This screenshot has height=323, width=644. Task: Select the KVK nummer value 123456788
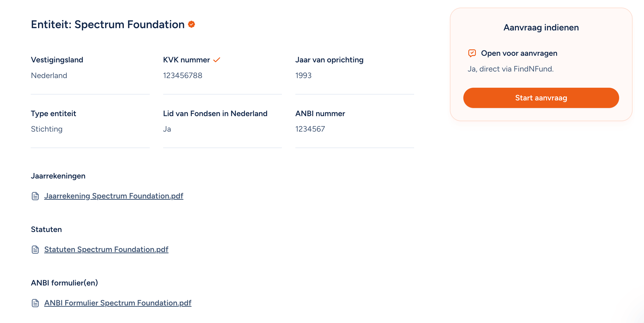pyautogui.click(x=183, y=75)
